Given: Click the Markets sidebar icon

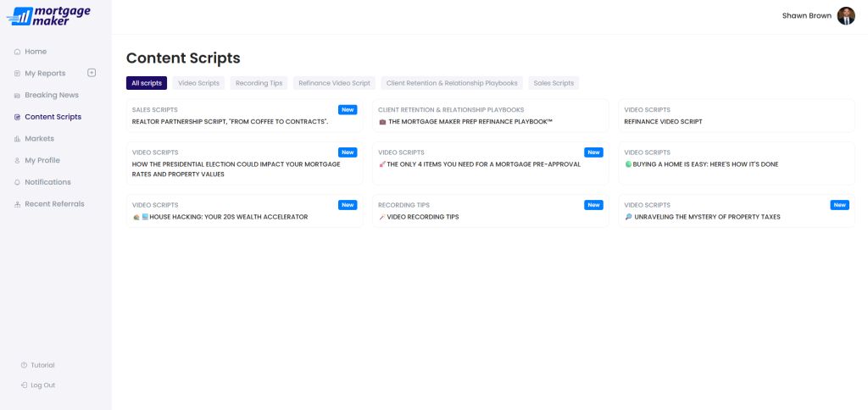Looking at the screenshot, I should 17,139.
